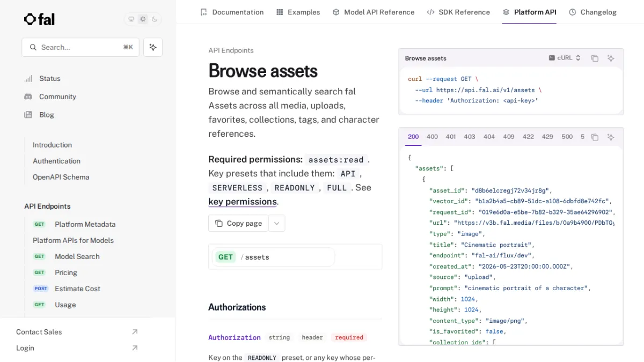Click Contact Sales link

click(x=39, y=332)
